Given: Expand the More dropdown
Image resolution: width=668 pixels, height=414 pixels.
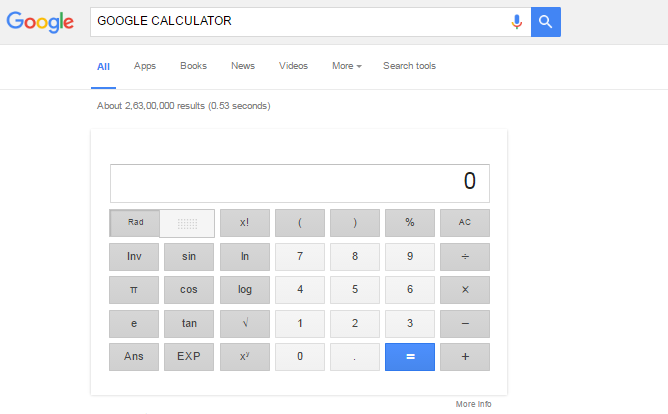Looking at the screenshot, I should point(346,66).
